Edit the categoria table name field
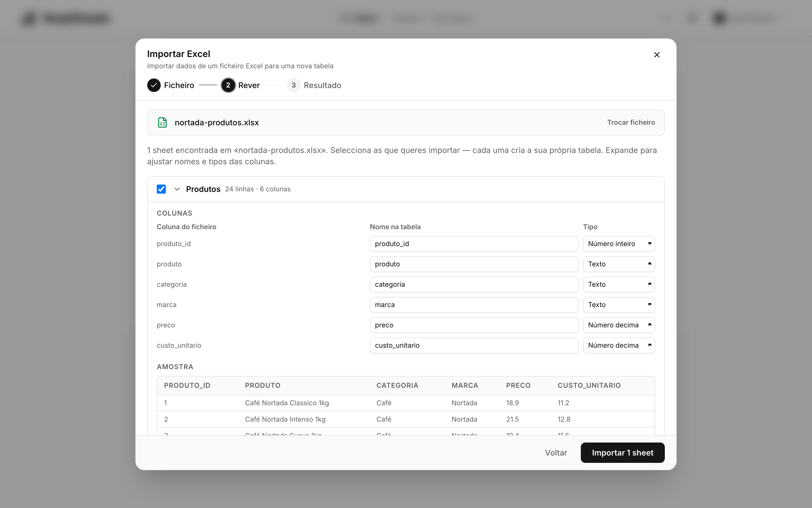Screen dimensions: 812x508 (474, 284)
